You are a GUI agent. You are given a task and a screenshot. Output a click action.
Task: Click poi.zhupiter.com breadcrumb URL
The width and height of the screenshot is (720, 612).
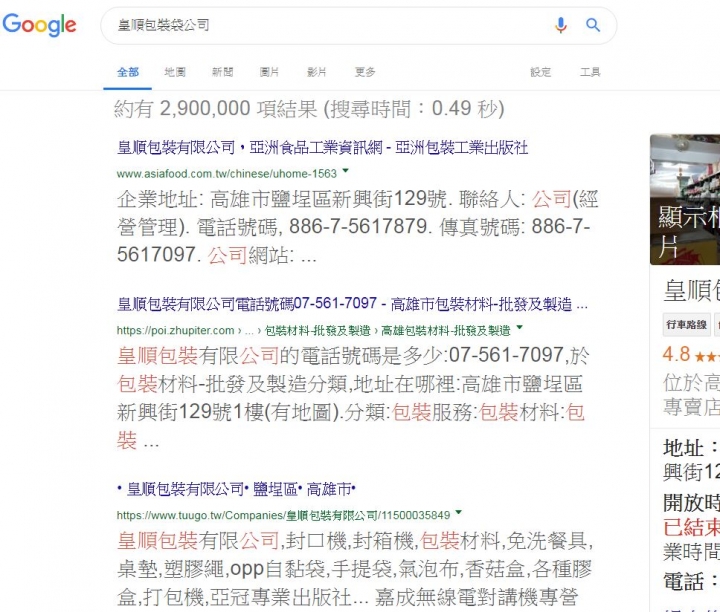[x=314, y=331]
